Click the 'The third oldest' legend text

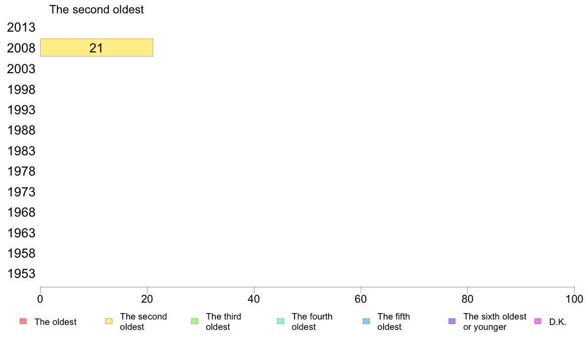pos(223,321)
